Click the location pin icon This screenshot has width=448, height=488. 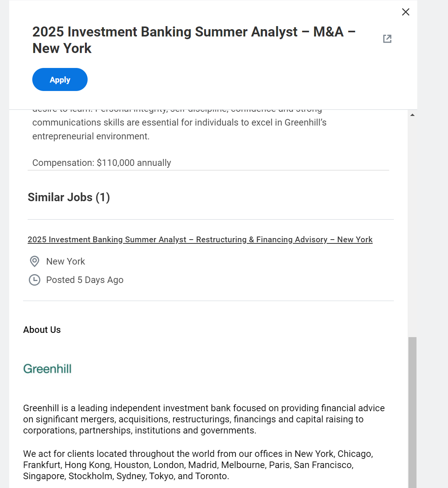[x=35, y=261]
